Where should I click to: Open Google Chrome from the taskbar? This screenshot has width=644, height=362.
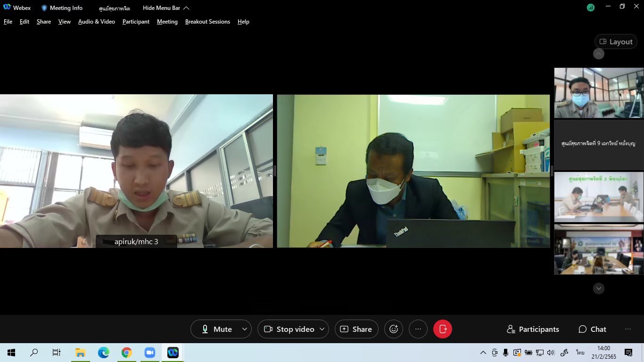126,353
